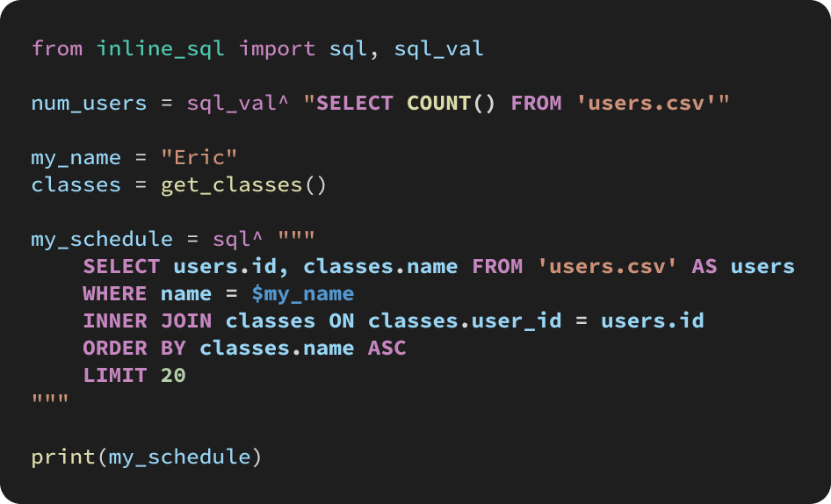The image size is (831, 504).
Task: Click the ASC keyword
Action: pos(387,349)
